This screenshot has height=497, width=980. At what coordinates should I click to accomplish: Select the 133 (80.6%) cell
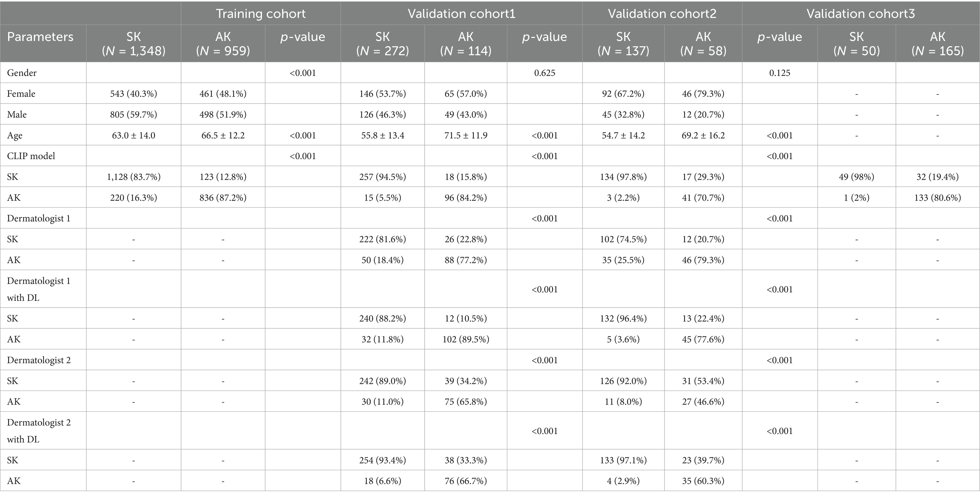pyautogui.click(x=937, y=198)
